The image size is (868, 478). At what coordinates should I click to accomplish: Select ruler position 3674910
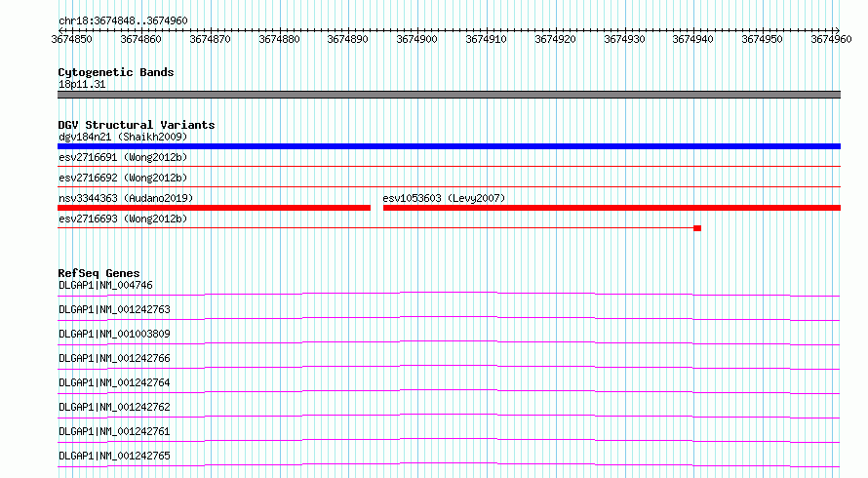coord(486,39)
